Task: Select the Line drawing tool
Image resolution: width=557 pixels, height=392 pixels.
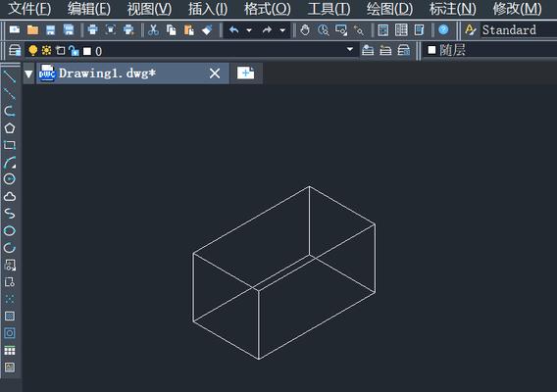Action: coord(10,76)
